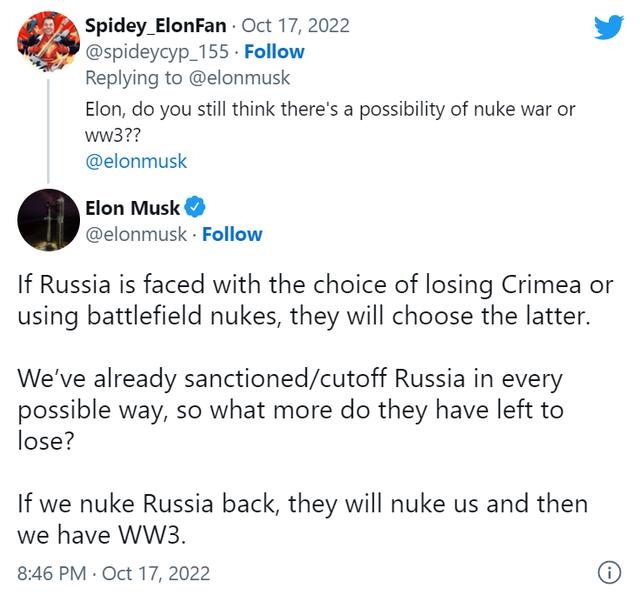The image size is (640, 595).
Task: Click the Oct 17, 2022 reply date
Action: coord(296,26)
